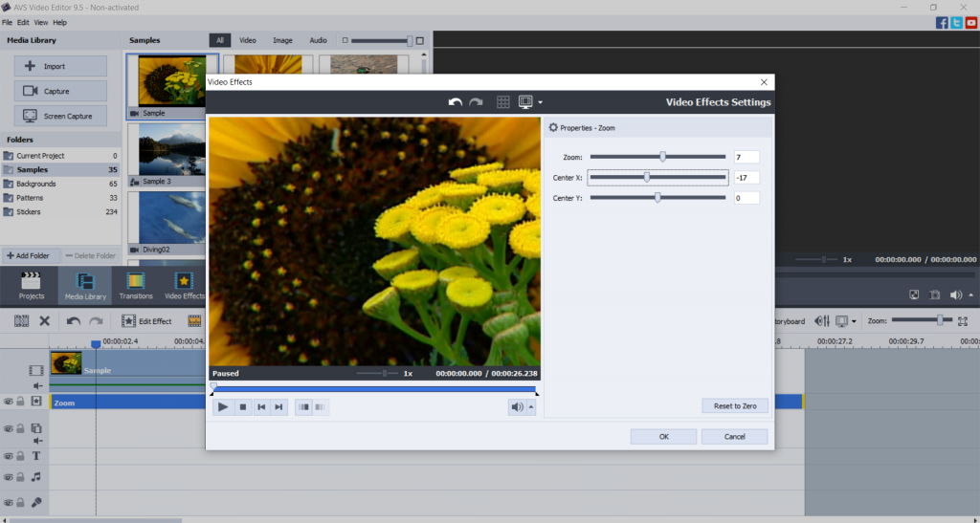Open the timeline display mode dropdown arrow

pyautogui.click(x=854, y=321)
